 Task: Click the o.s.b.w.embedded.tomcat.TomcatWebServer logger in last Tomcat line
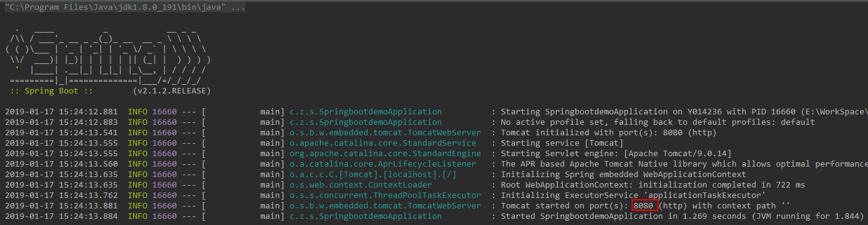386,205
